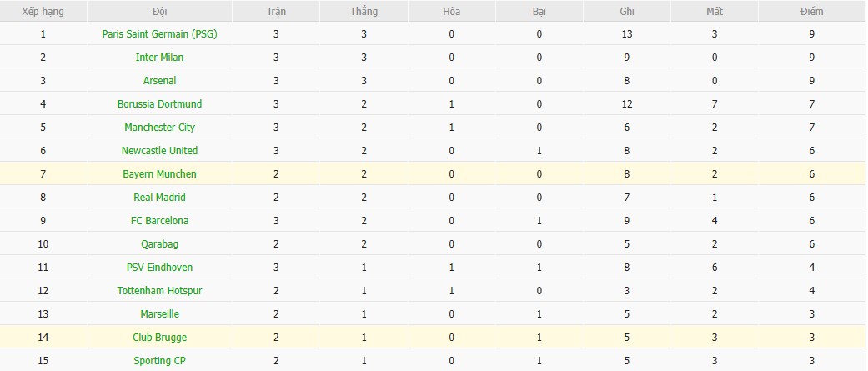The width and height of the screenshot is (868, 371).
Task: Click the Xếp hạng column header
Action: (43, 12)
